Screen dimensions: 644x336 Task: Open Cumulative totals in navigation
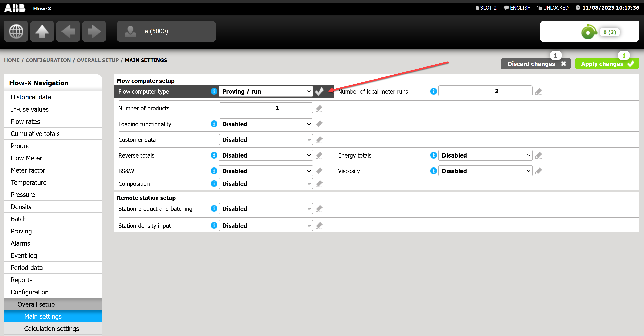[53, 134]
